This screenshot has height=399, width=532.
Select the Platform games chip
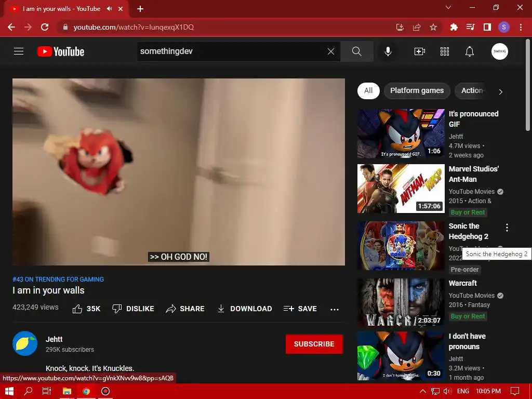coord(417,90)
